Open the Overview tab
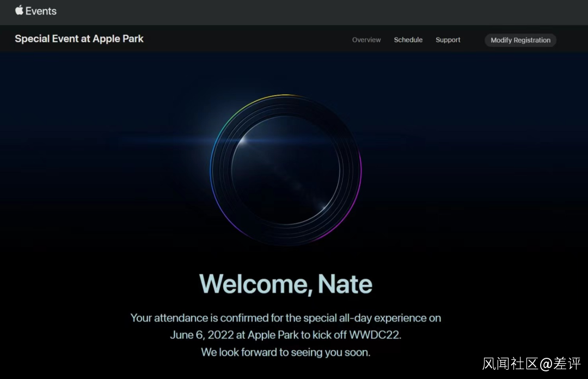Image resolution: width=588 pixels, height=379 pixels. point(366,40)
